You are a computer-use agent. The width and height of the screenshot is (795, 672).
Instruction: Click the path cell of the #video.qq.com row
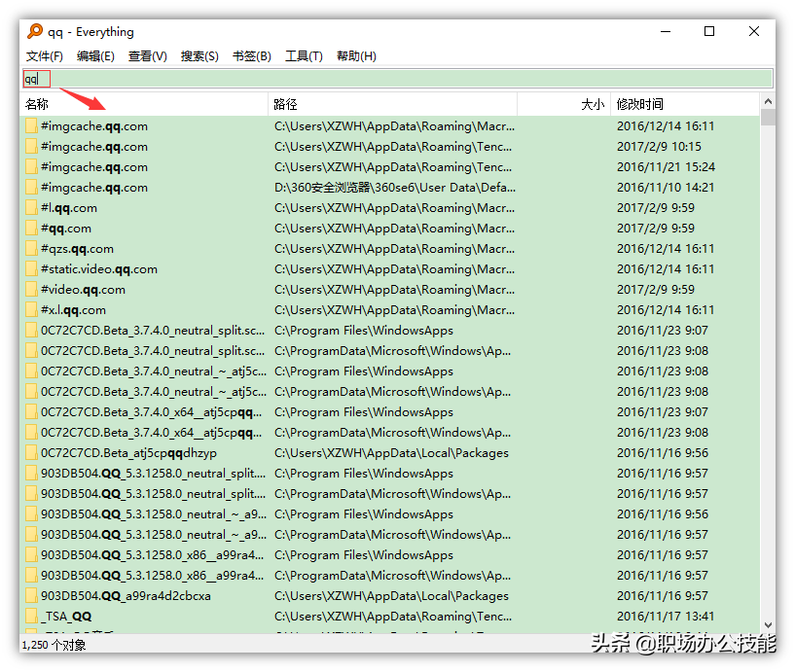click(x=394, y=290)
